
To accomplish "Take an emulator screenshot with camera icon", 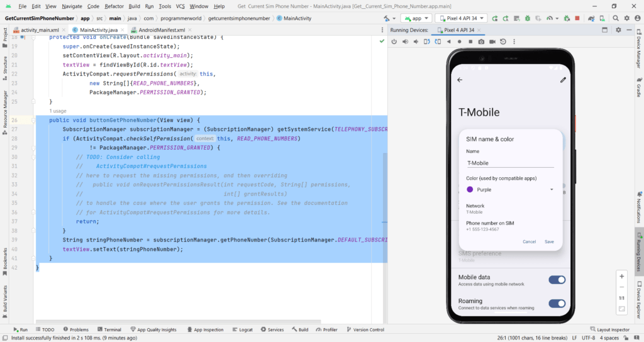I will click(481, 41).
